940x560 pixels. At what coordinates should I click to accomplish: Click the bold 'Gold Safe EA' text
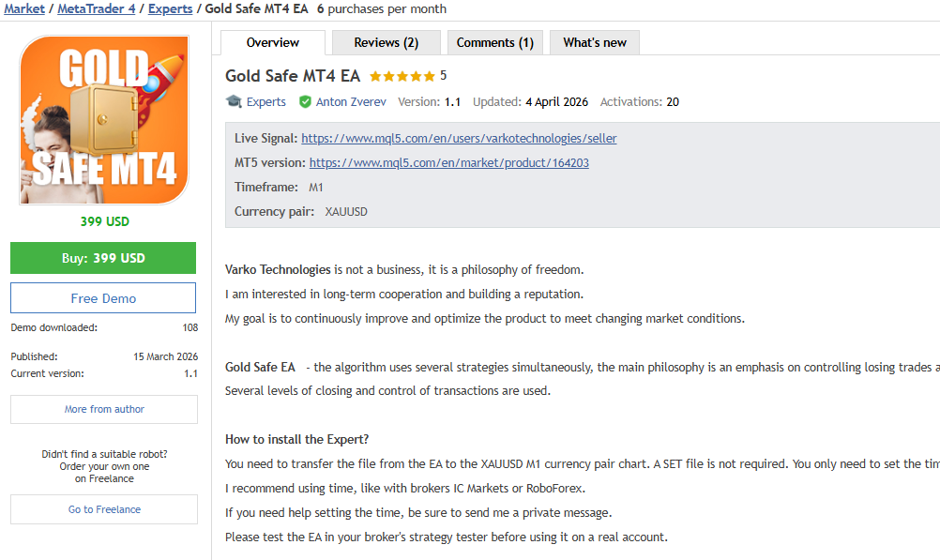tap(260, 367)
